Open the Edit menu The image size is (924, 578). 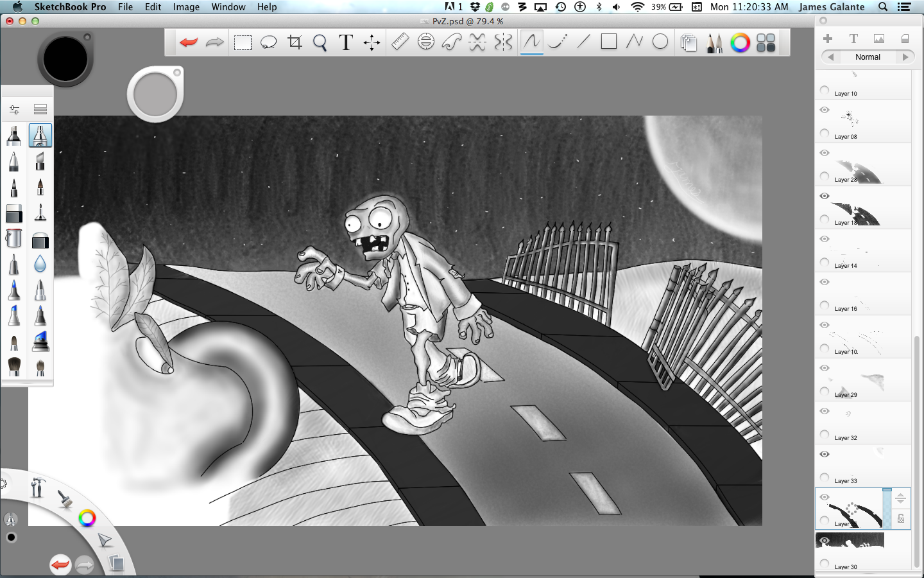click(153, 7)
